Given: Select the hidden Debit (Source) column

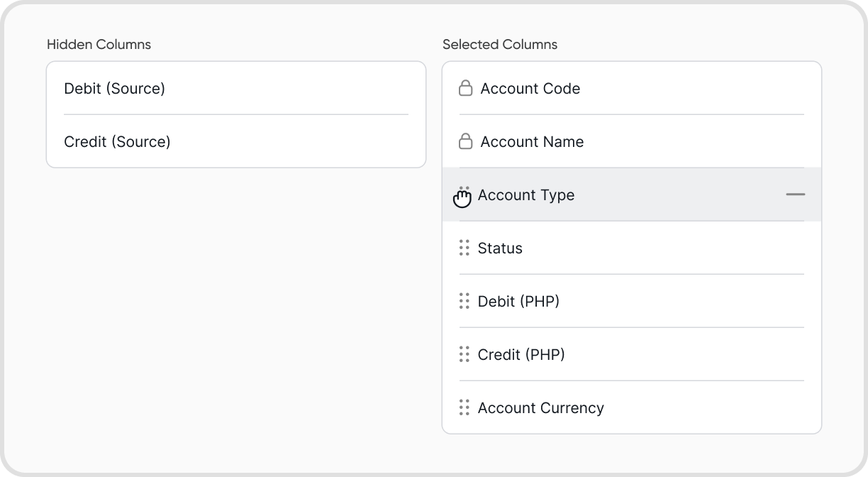Looking at the screenshot, I should tap(114, 89).
